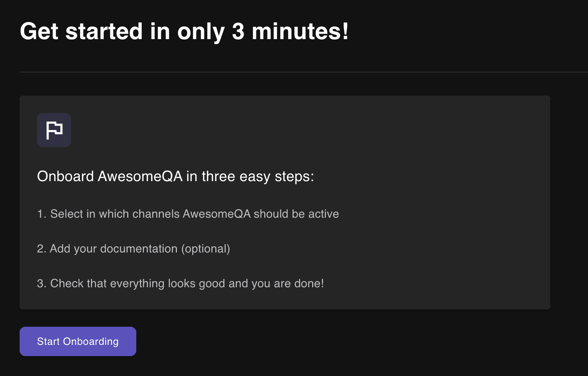This screenshot has height=376, width=588.
Task: Select the 'Onboard AwesomeQA in three easy steps' subtitle
Action: [175, 176]
